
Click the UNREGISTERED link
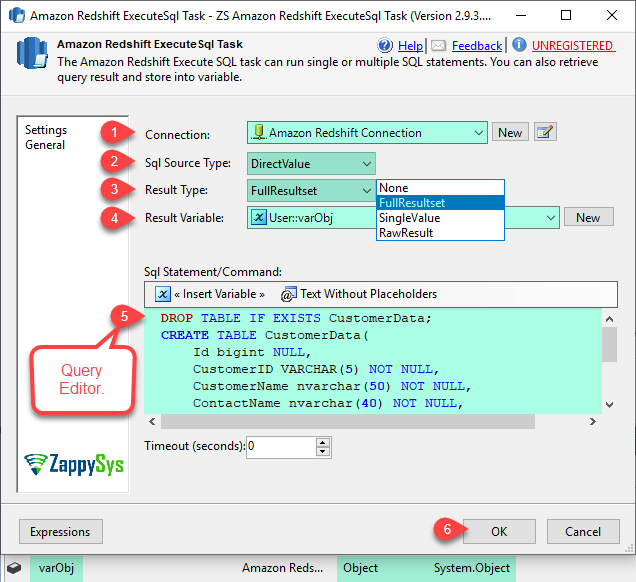[573, 46]
